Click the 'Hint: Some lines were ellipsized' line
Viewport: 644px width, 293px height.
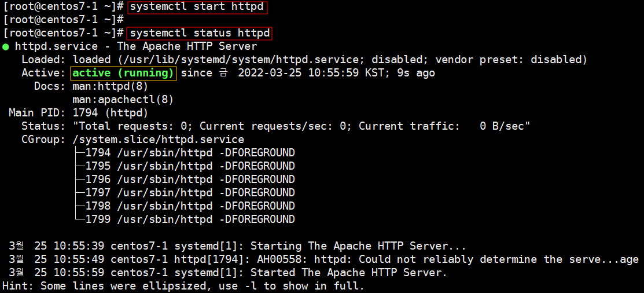(183, 285)
